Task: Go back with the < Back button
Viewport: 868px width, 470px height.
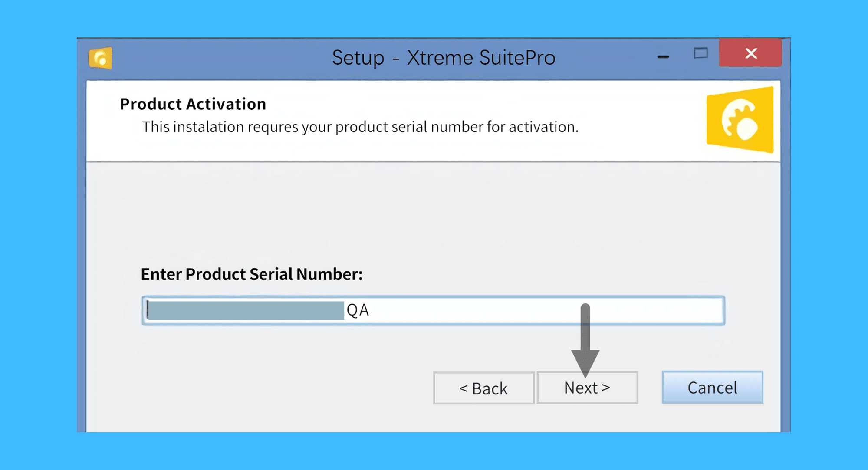Action: (483, 388)
